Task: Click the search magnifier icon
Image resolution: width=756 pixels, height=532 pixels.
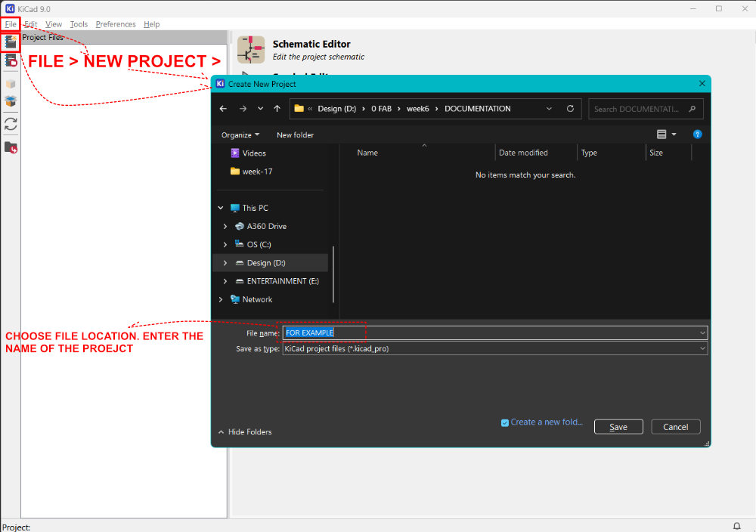Action: coord(692,109)
